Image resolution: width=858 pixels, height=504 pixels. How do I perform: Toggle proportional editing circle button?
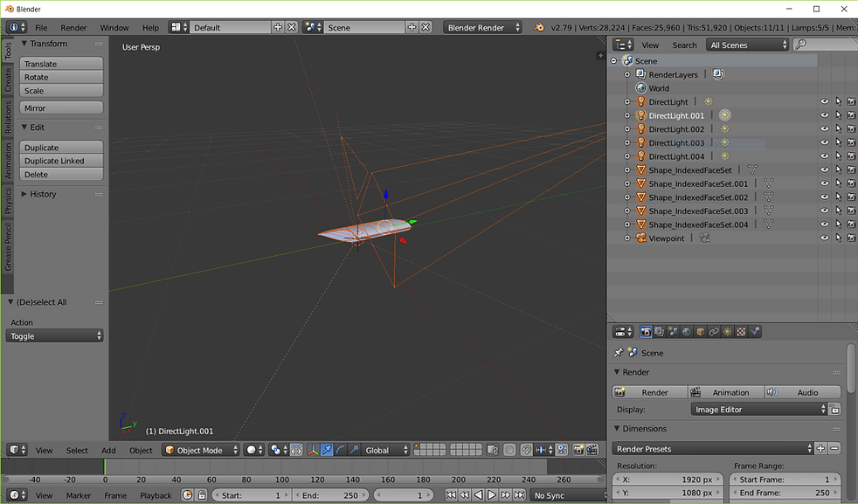[x=509, y=450]
